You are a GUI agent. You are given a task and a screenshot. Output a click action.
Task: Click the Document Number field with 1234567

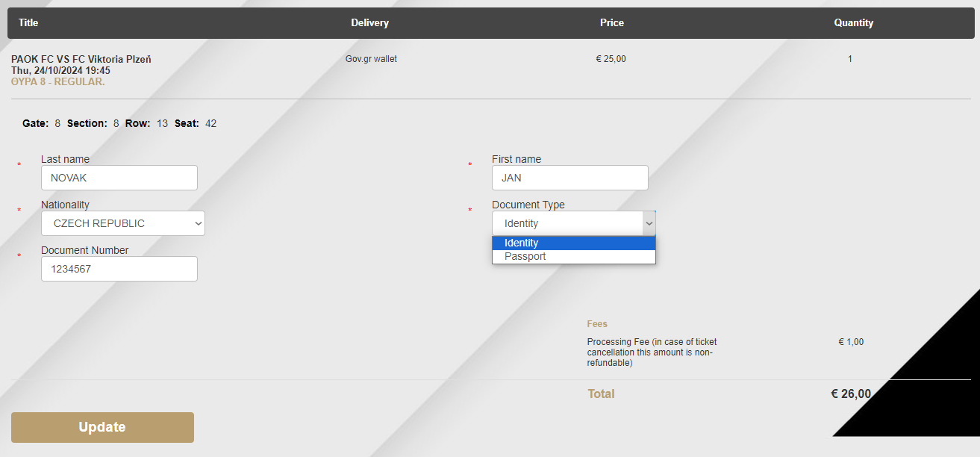coord(119,269)
